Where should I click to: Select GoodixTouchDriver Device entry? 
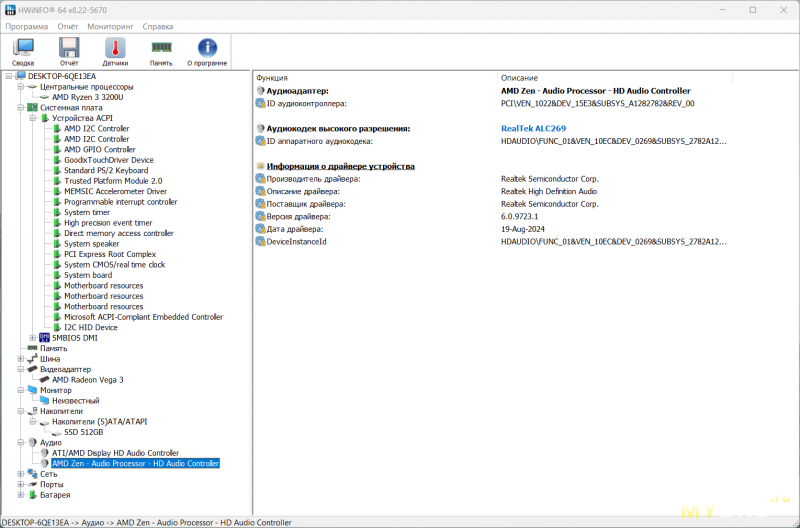click(x=109, y=160)
